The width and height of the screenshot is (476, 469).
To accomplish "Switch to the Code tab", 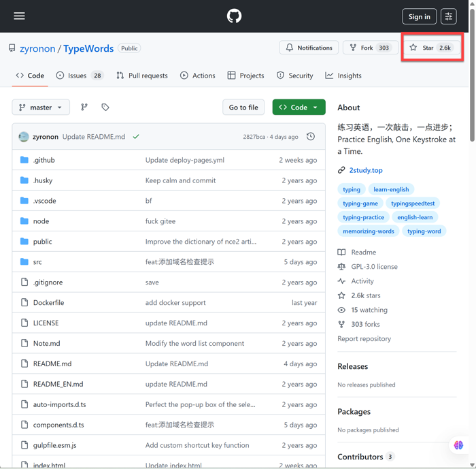I will click(x=30, y=76).
